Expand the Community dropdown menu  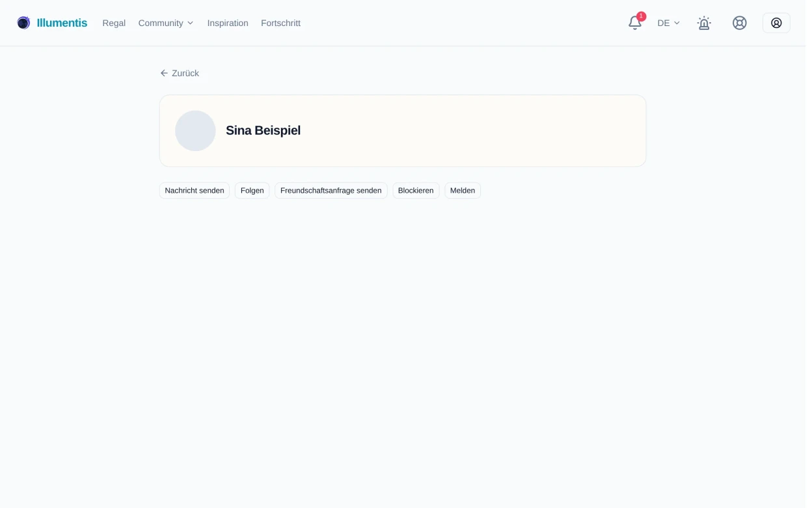(166, 23)
